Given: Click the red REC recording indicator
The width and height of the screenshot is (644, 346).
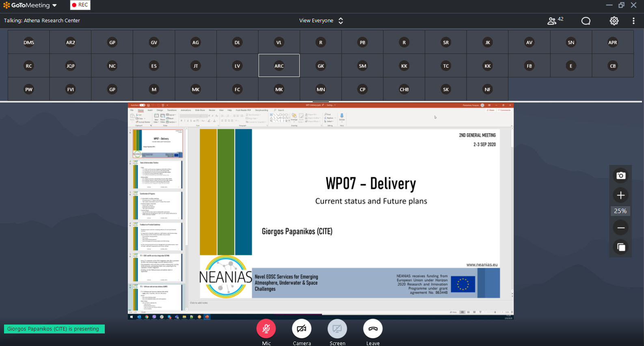Looking at the screenshot, I should pyautogui.click(x=80, y=5).
